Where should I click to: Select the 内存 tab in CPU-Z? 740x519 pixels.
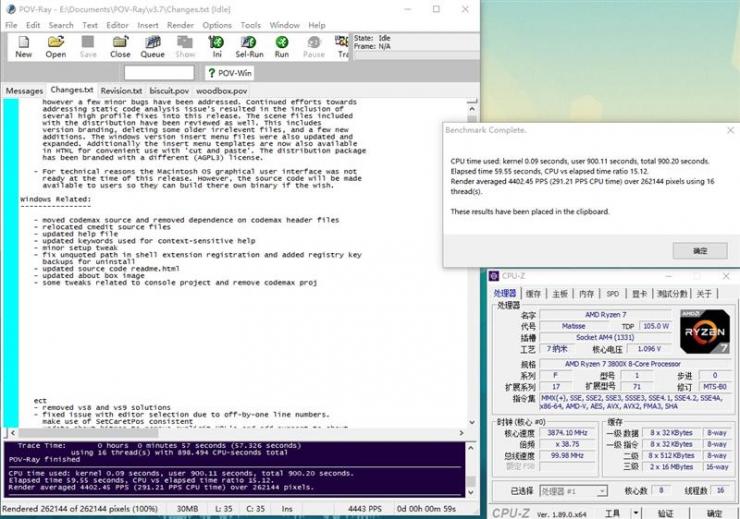[587, 293]
